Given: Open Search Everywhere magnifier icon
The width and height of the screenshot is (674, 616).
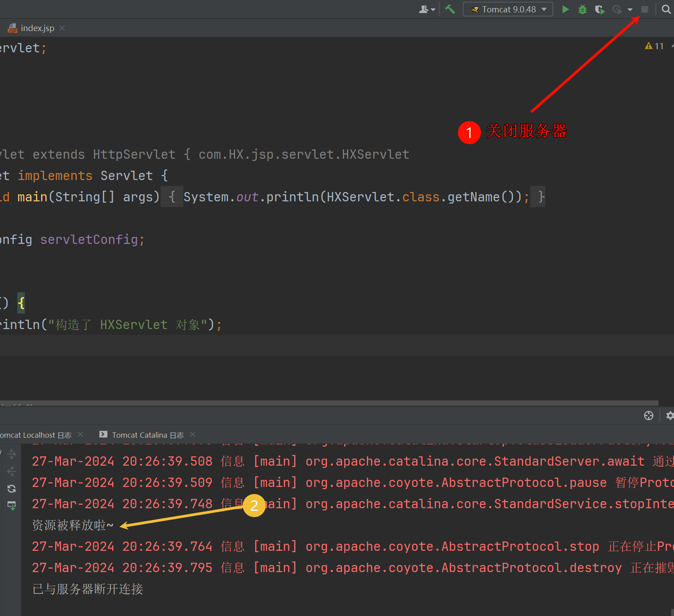Looking at the screenshot, I should point(666,9).
